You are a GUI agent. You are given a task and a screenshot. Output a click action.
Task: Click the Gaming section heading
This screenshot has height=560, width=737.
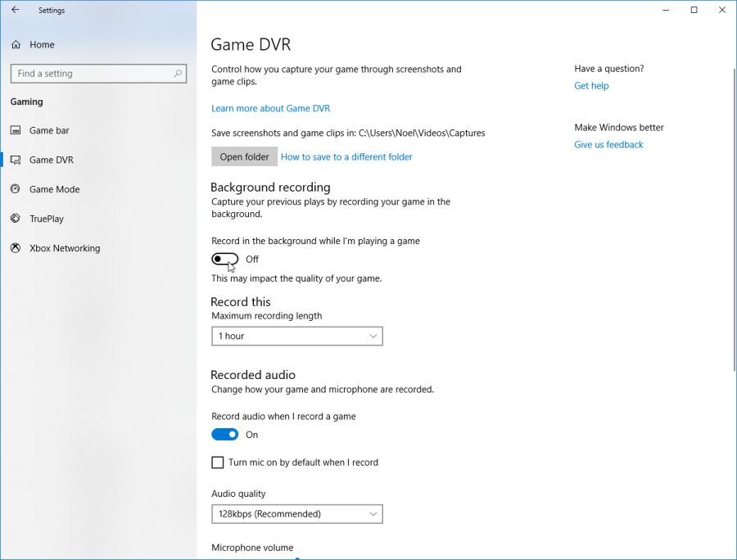(x=27, y=102)
